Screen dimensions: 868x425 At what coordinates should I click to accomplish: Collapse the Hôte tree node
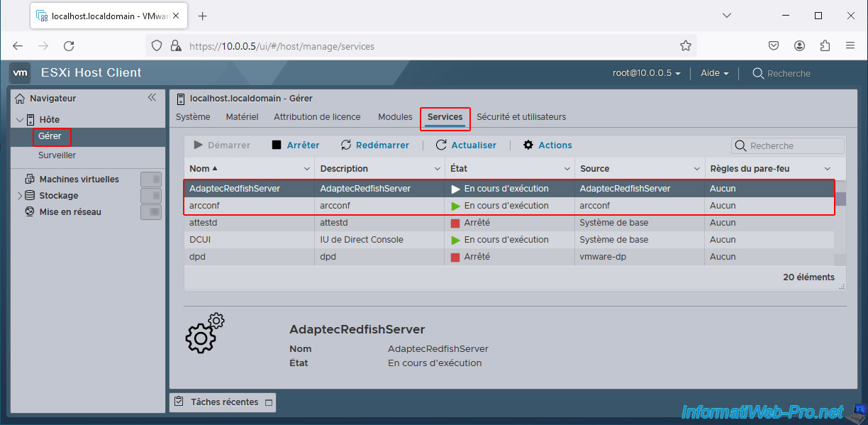click(x=19, y=120)
